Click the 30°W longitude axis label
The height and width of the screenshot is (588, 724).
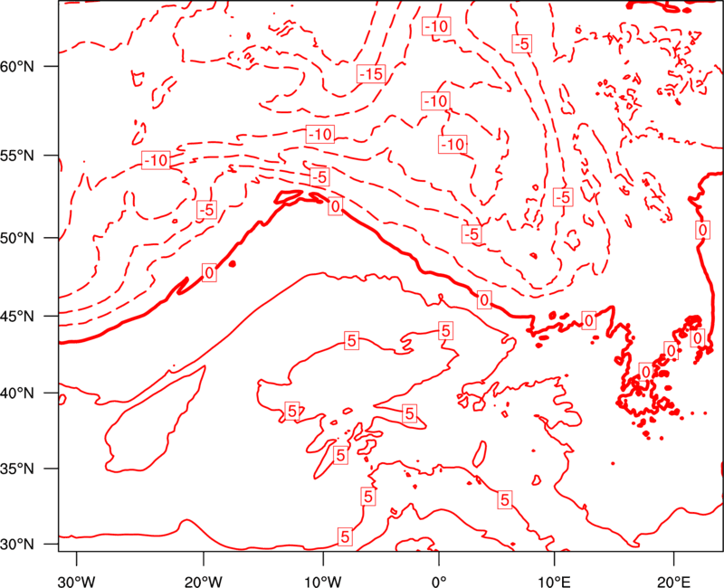77,581
